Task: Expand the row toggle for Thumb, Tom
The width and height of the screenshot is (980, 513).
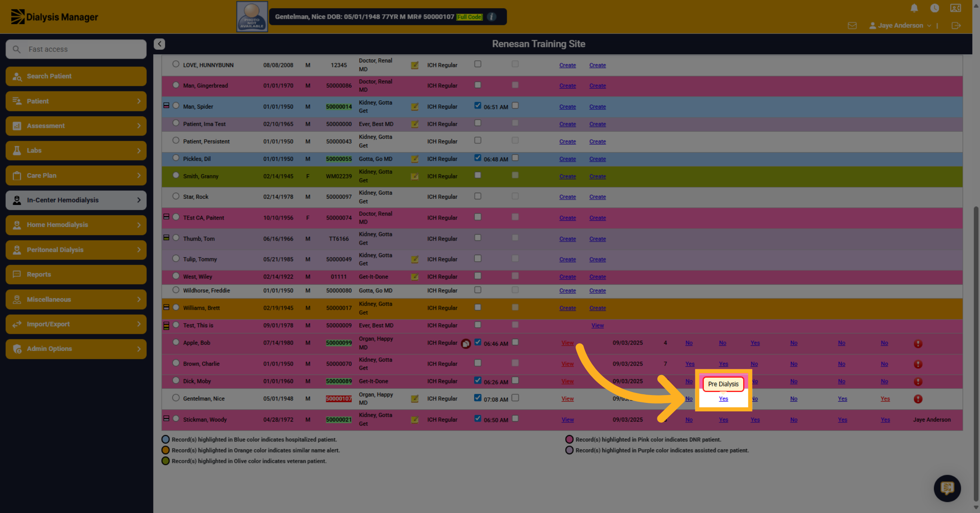Action: click(x=166, y=238)
